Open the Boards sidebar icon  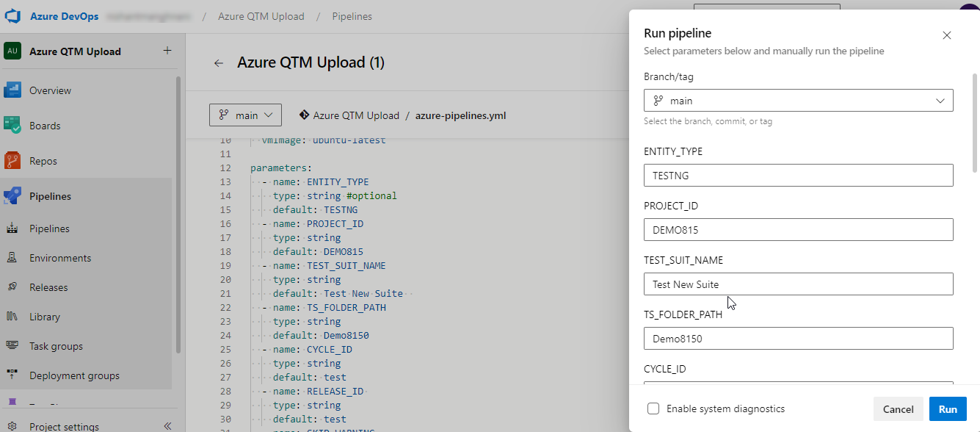click(x=12, y=126)
